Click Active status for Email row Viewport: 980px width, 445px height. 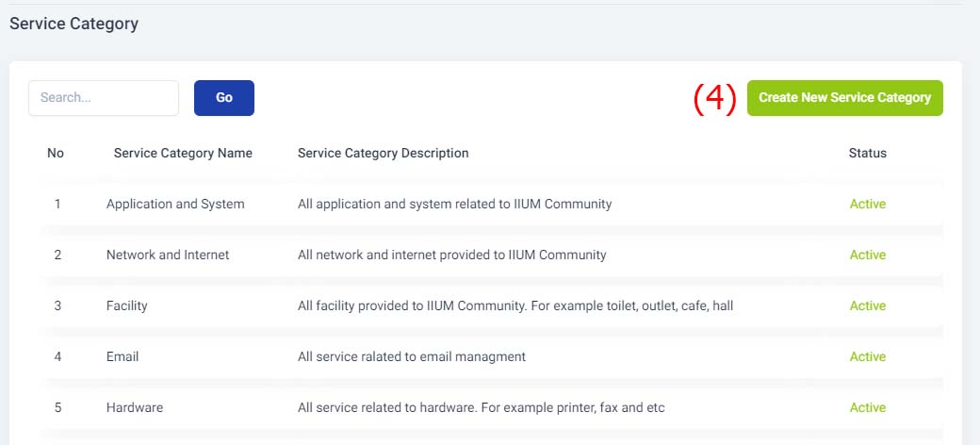pos(868,357)
